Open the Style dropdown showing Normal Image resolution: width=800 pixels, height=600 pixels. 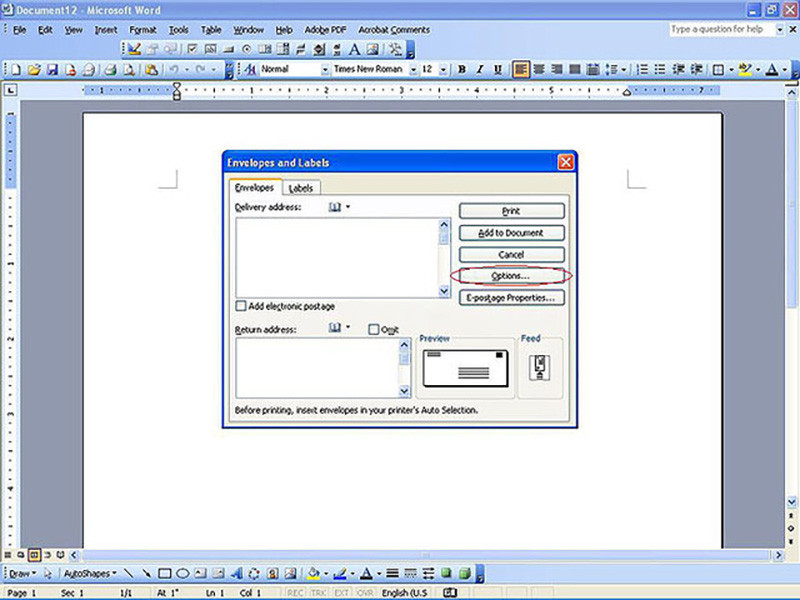(324, 69)
